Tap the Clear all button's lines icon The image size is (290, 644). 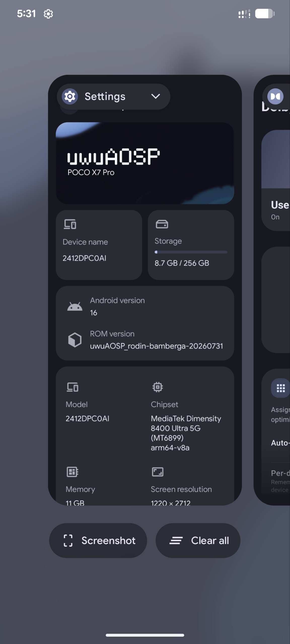click(176, 541)
